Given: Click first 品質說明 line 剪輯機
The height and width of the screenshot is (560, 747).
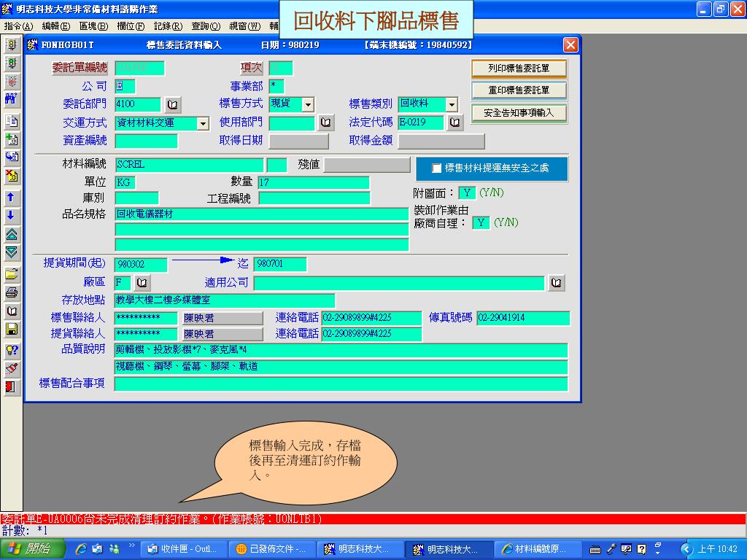Looking at the screenshot, I should [341, 350].
